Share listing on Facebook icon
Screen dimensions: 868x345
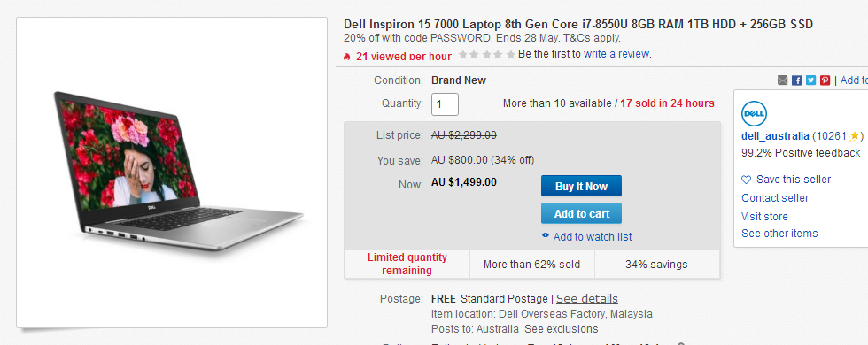(796, 80)
